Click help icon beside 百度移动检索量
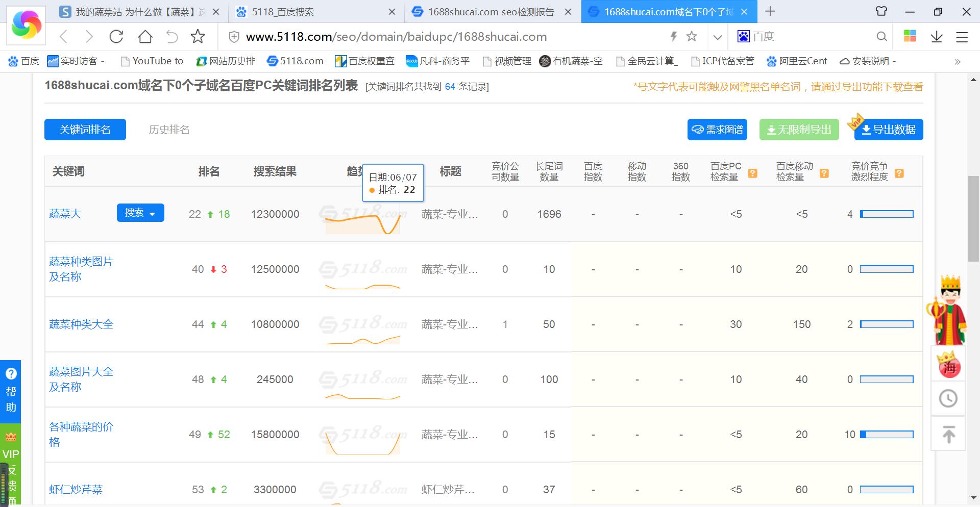The image size is (980, 507). coord(824,173)
